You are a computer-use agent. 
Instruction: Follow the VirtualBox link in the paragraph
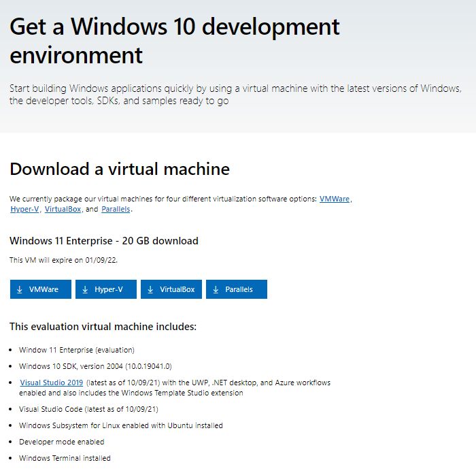pos(63,209)
